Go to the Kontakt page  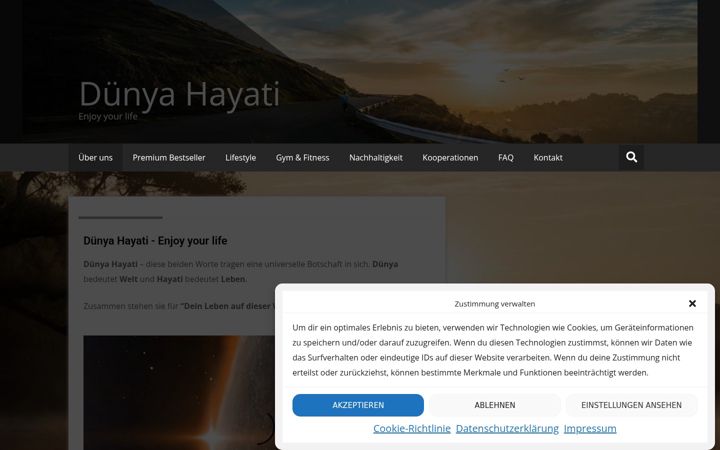[548, 158]
